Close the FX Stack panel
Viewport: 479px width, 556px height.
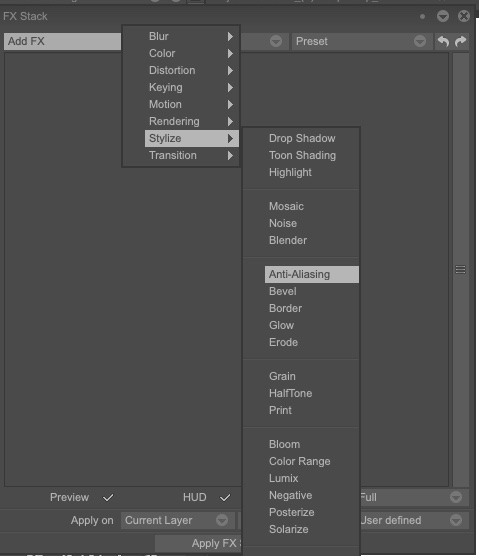[x=464, y=16]
